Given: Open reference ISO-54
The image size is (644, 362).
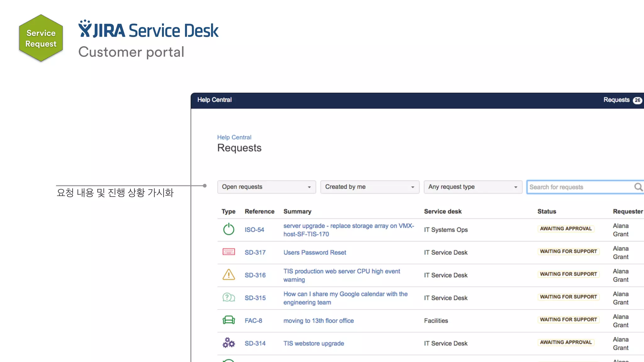Looking at the screenshot, I should (x=254, y=230).
